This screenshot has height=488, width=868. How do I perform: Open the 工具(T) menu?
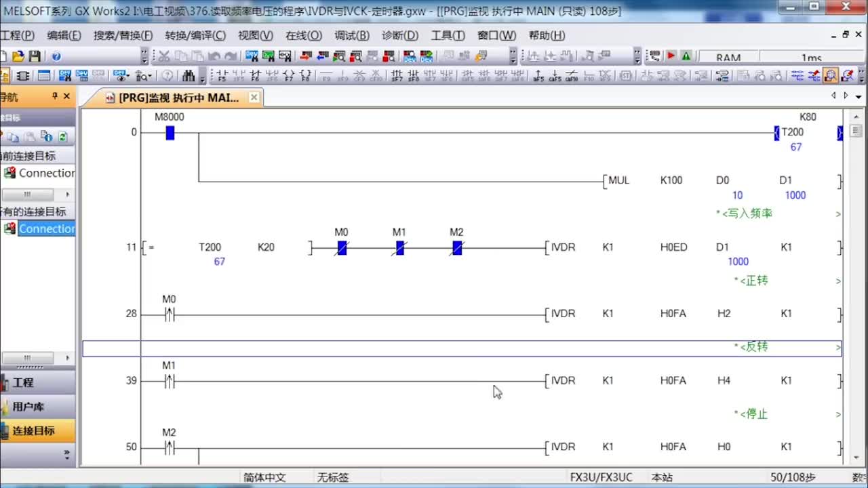click(x=448, y=35)
